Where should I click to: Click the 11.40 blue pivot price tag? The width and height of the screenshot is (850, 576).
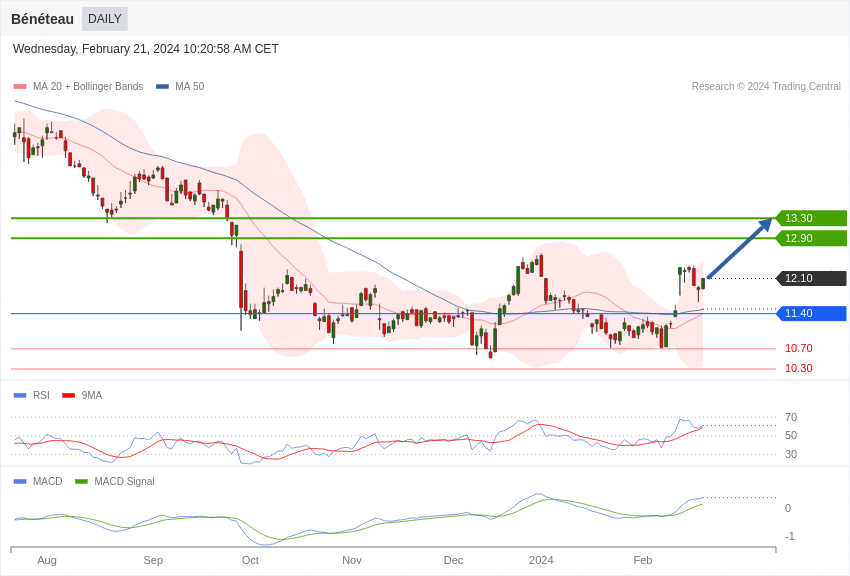click(811, 313)
